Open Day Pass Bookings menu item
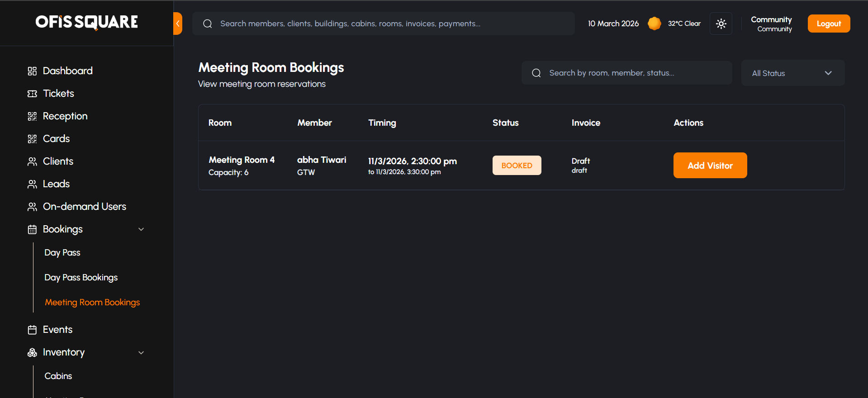The height and width of the screenshot is (398, 868). point(81,278)
